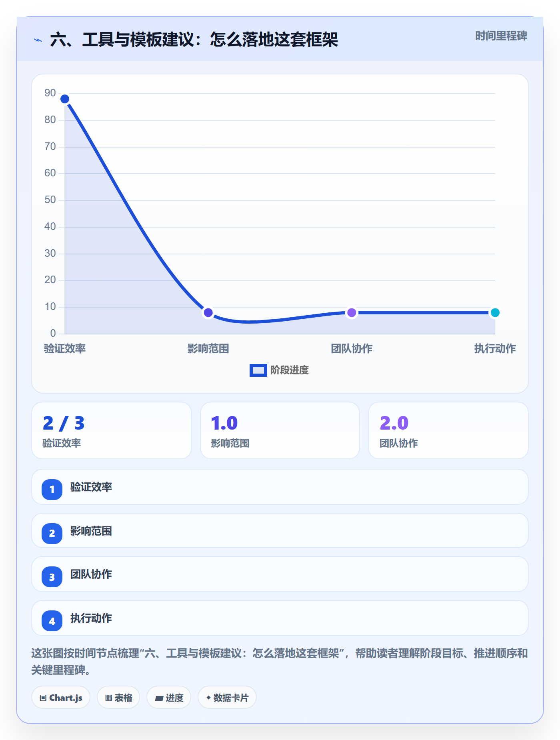
Task: Click the 数据卡片 tag chip
Action: pos(227,698)
